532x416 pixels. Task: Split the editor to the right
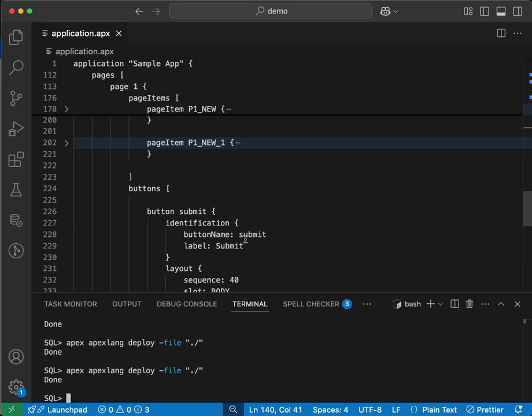pos(501,34)
